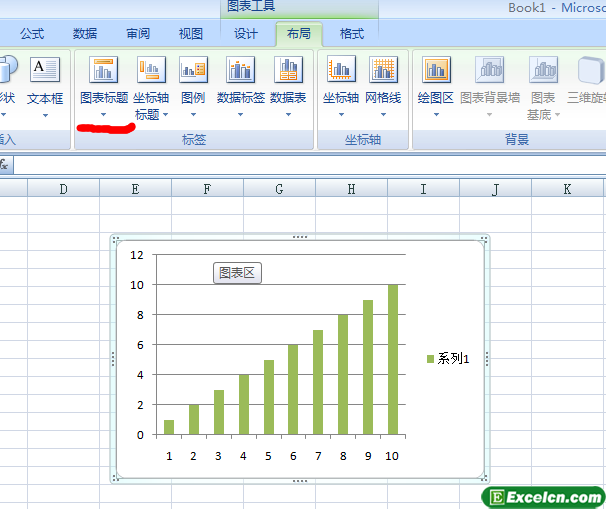Open the 绘图区 dropdown arrow

click(436, 114)
